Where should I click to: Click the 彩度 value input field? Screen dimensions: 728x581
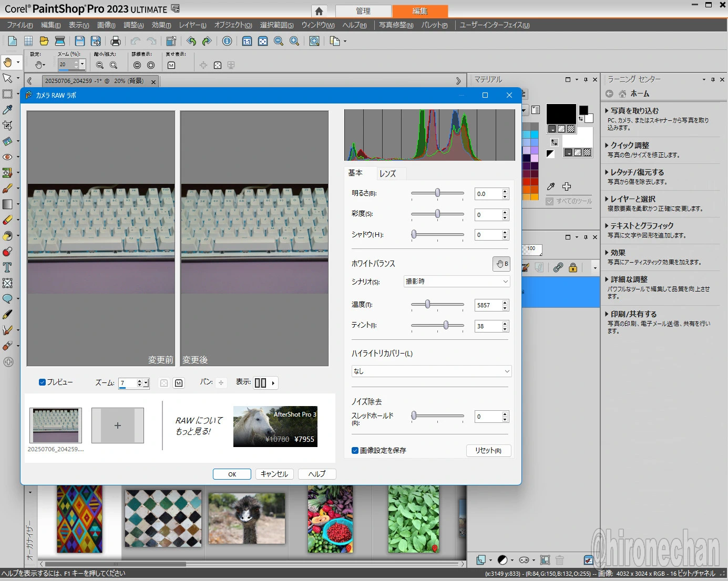point(488,215)
